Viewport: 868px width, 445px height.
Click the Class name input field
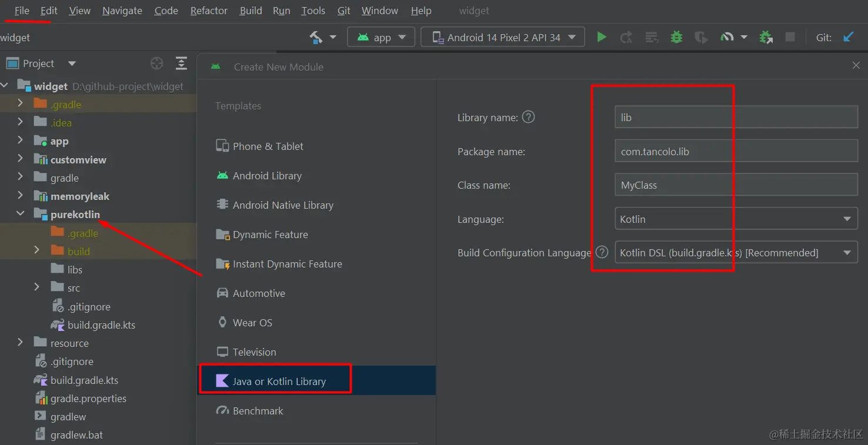pyautogui.click(x=736, y=185)
